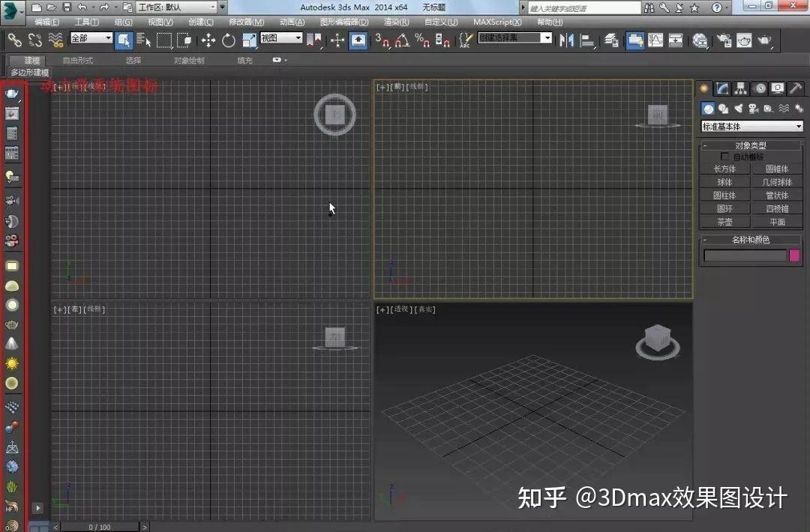Toggle the 3D Snaps magnet

pos(382,40)
